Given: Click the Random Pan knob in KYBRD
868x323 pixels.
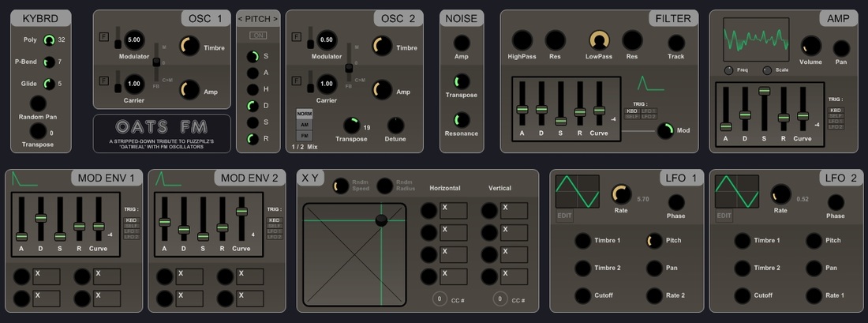Looking at the screenshot, I should pyautogui.click(x=38, y=103).
